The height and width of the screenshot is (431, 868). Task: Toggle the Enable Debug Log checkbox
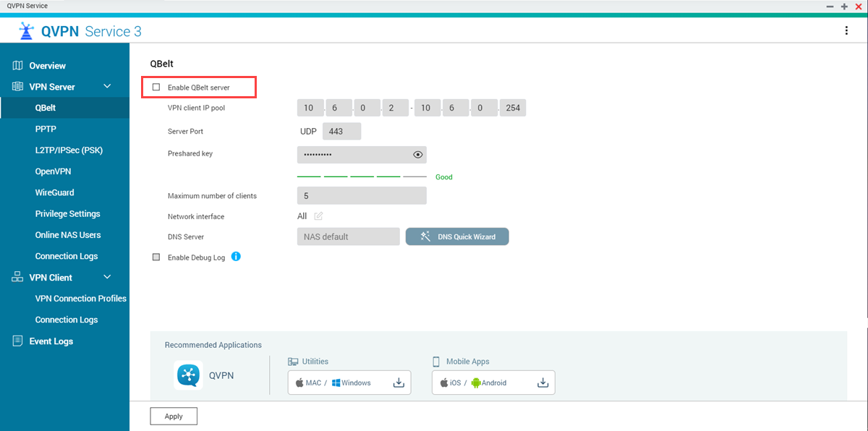[x=156, y=257]
